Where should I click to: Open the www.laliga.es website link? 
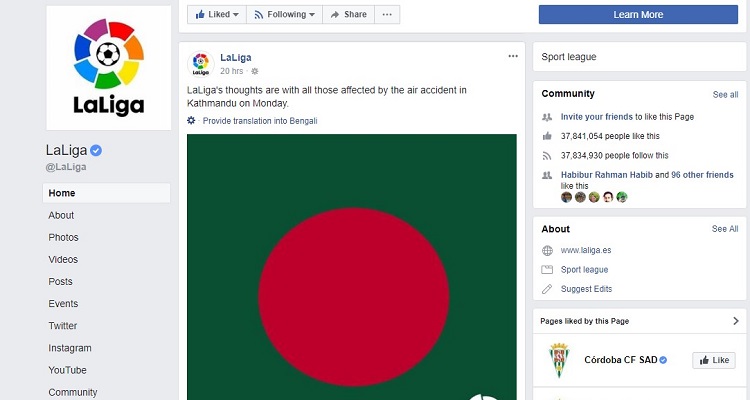pos(585,251)
